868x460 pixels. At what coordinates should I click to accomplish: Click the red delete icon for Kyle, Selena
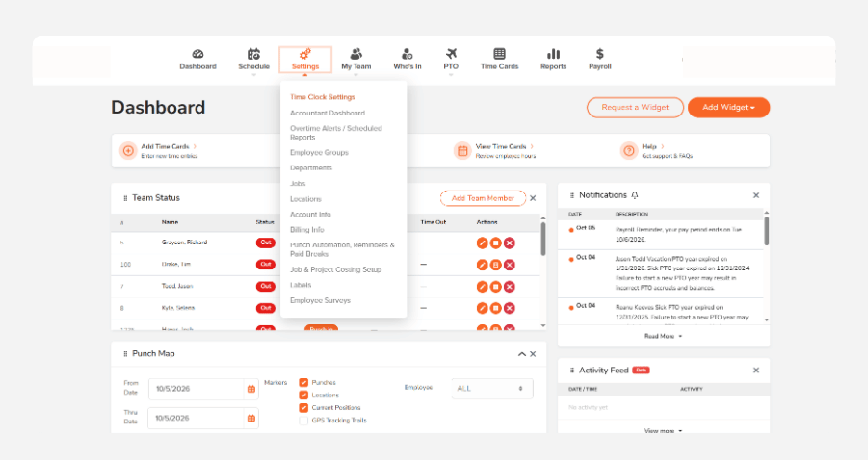(x=510, y=308)
